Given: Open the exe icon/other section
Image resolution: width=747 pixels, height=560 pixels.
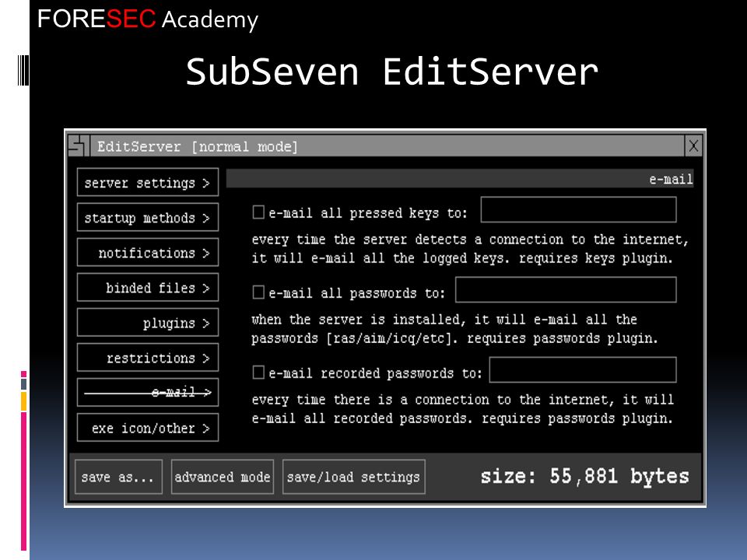Looking at the screenshot, I should point(148,428).
